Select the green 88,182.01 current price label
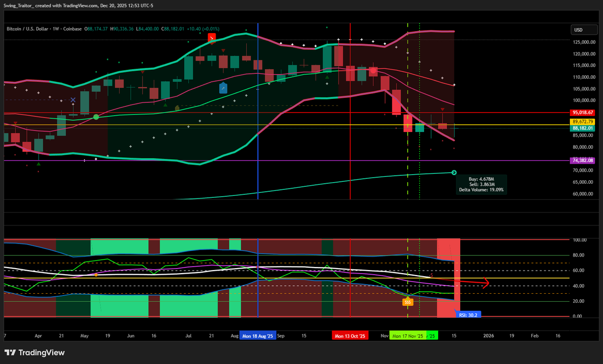This screenshot has width=603, height=364. tap(583, 128)
